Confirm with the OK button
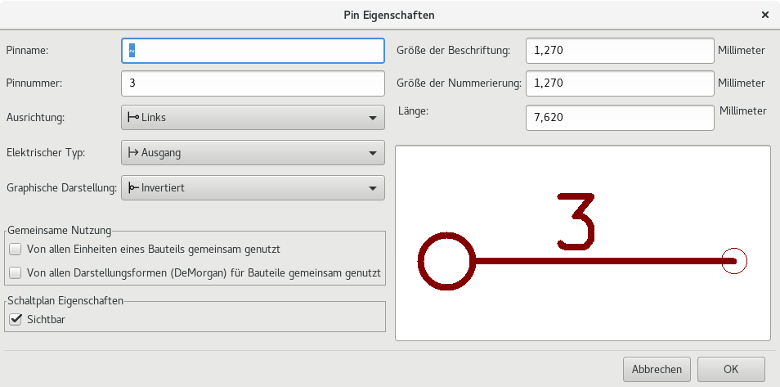780x387 pixels. coord(731,370)
